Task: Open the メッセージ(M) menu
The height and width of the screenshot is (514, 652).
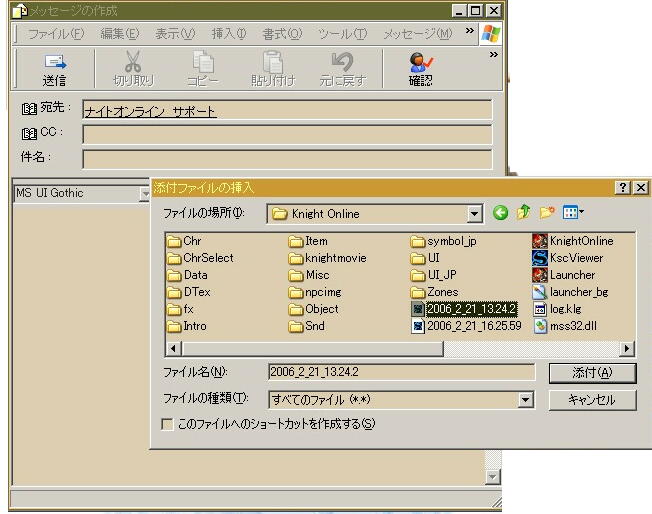Action: pyautogui.click(x=417, y=34)
